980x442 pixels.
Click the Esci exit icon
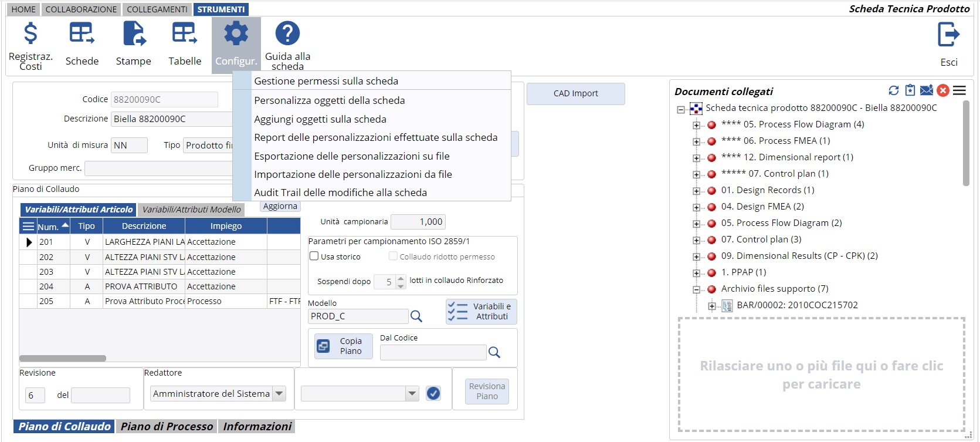coord(948,35)
